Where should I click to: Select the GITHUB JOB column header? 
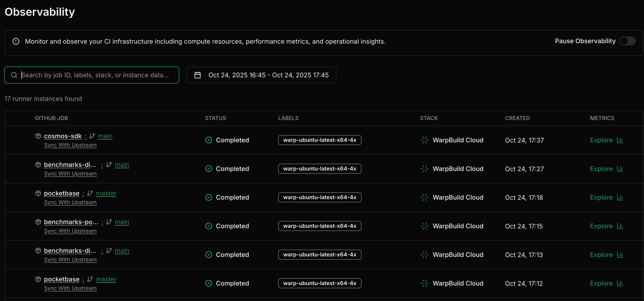(x=51, y=118)
